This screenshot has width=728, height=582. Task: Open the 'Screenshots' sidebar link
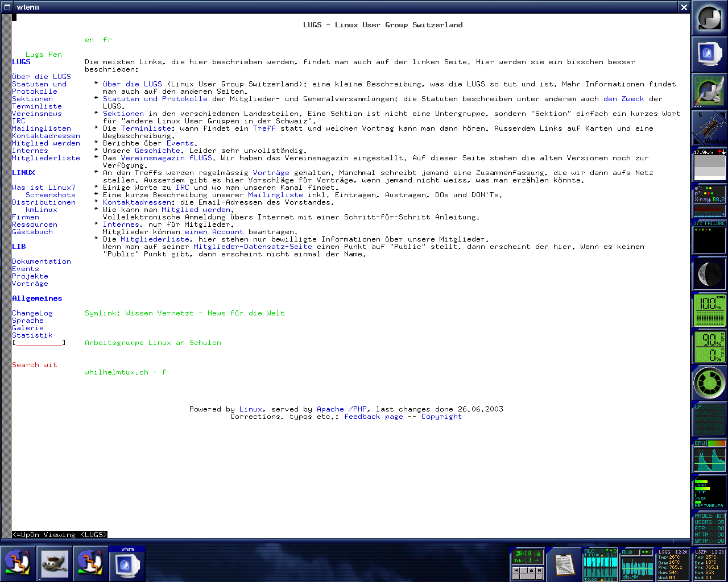coord(50,195)
